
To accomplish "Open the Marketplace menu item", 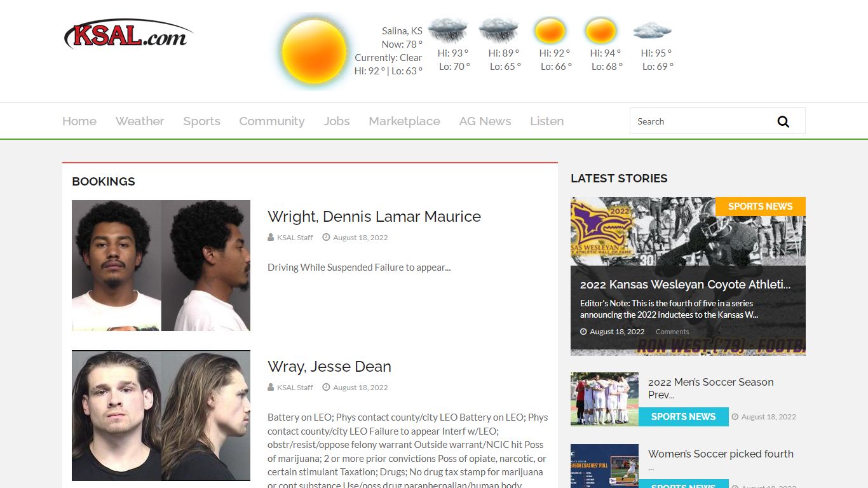I will coord(404,121).
